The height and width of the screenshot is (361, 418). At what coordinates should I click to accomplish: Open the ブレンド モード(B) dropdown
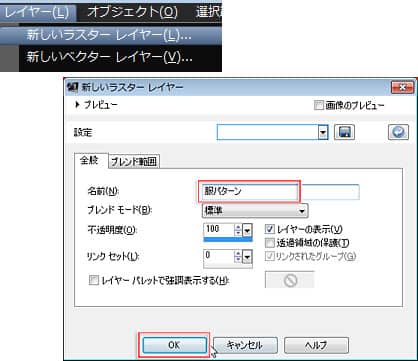click(255, 211)
